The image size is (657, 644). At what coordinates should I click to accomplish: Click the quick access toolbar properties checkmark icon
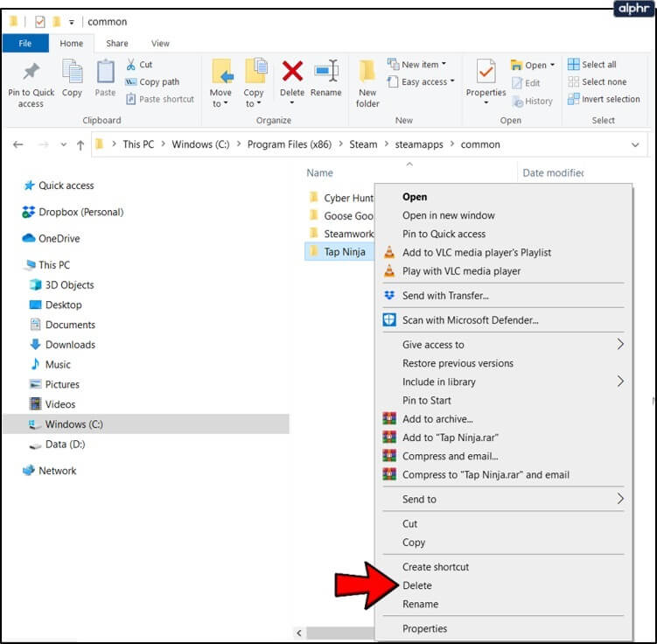coord(40,21)
